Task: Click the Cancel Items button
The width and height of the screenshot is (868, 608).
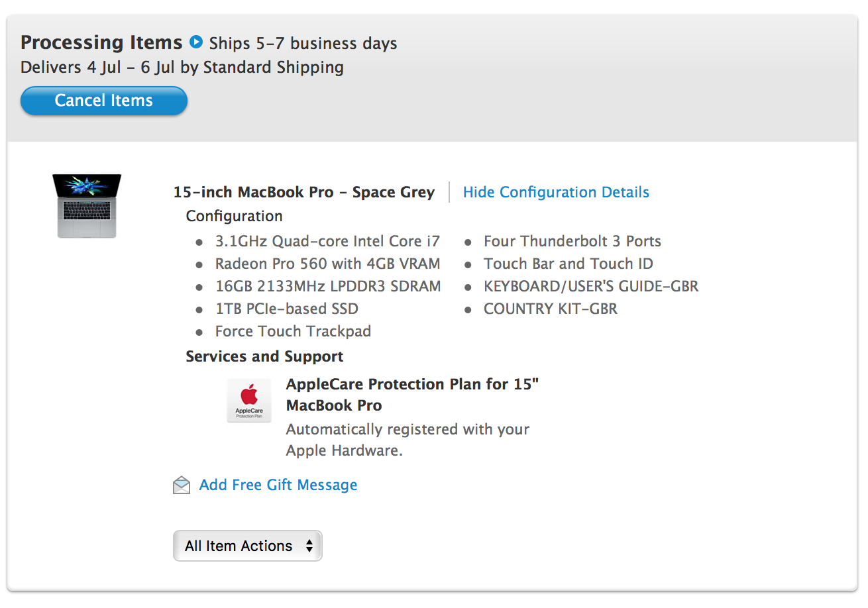Action: (104, 101)
